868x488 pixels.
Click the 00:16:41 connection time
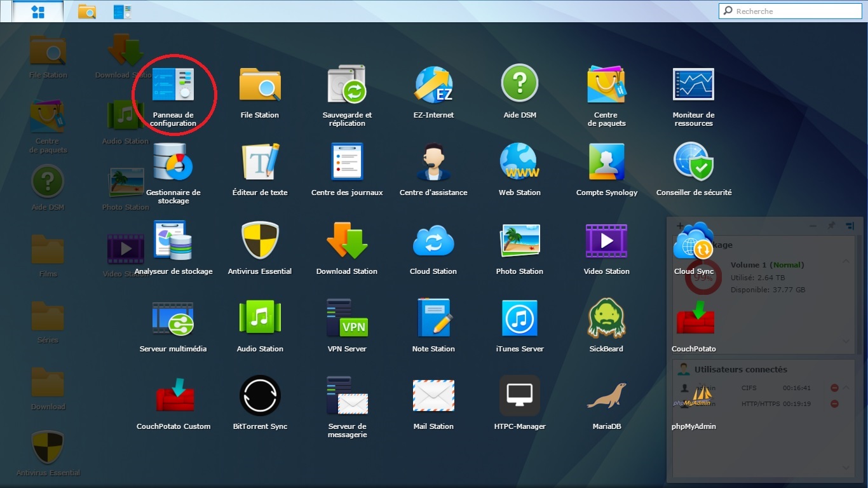[796, 388]
